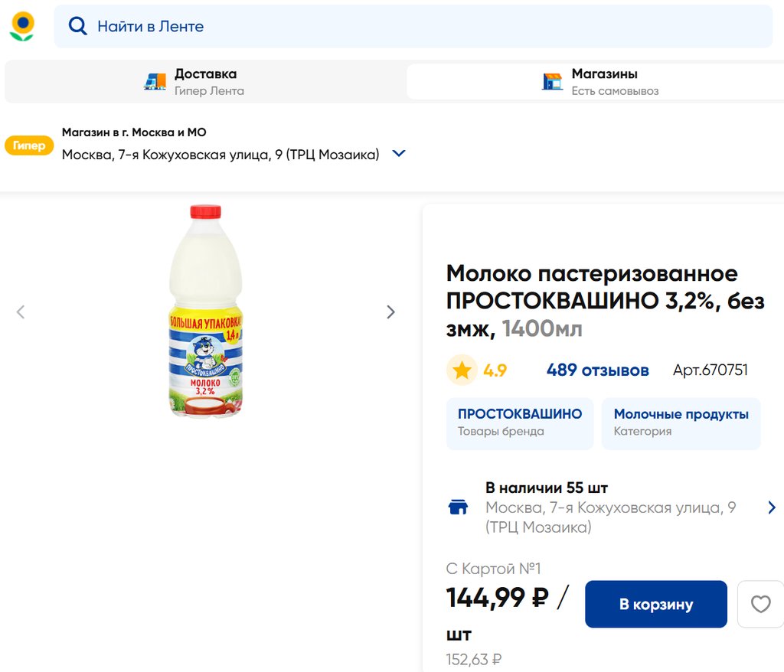This screenshot has height=672, width=784.
Task: Click the yellow Гипер badge
Action: tap(29, 145)
